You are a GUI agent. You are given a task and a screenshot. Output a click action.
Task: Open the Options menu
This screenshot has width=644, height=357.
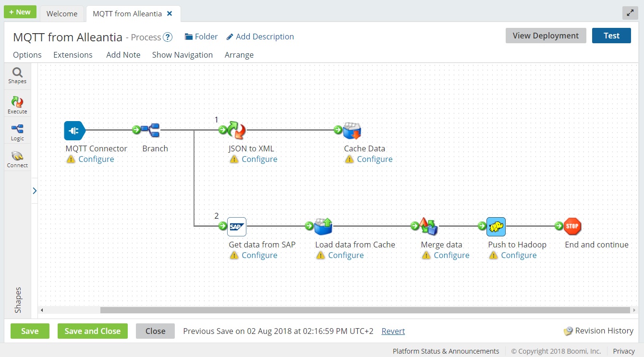(x=27, y=55)
